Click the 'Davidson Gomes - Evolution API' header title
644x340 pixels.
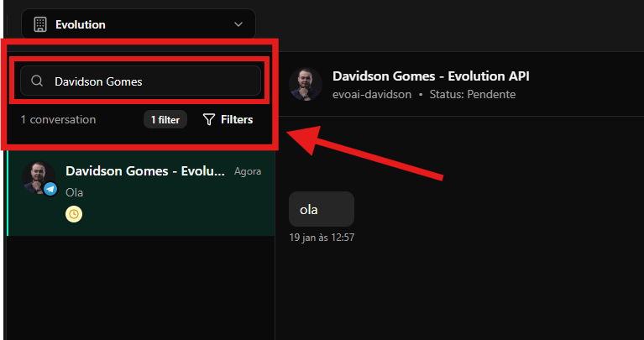431,76
